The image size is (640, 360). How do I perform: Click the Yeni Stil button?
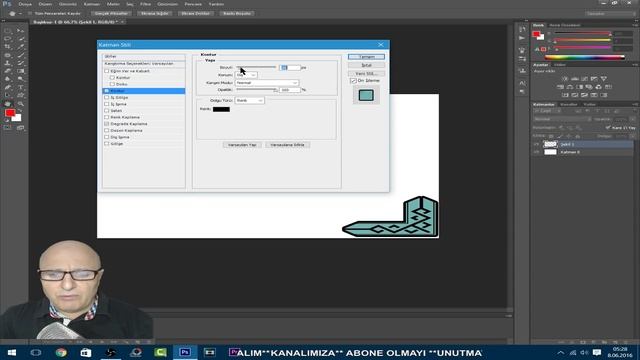(367, 73)
